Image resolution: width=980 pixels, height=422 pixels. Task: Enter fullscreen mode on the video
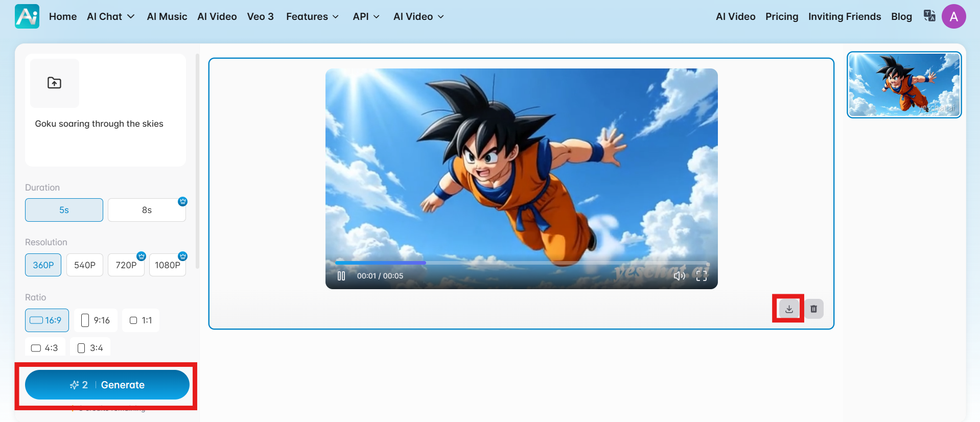[702, 276]
